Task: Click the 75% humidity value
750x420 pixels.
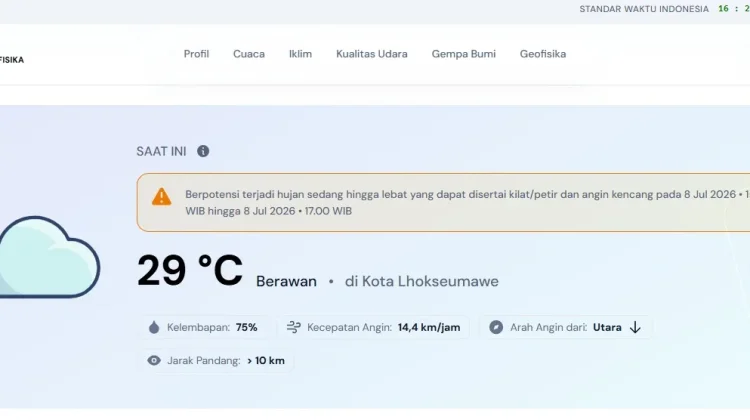Action: pyautogui.click(x=246, y=327)
